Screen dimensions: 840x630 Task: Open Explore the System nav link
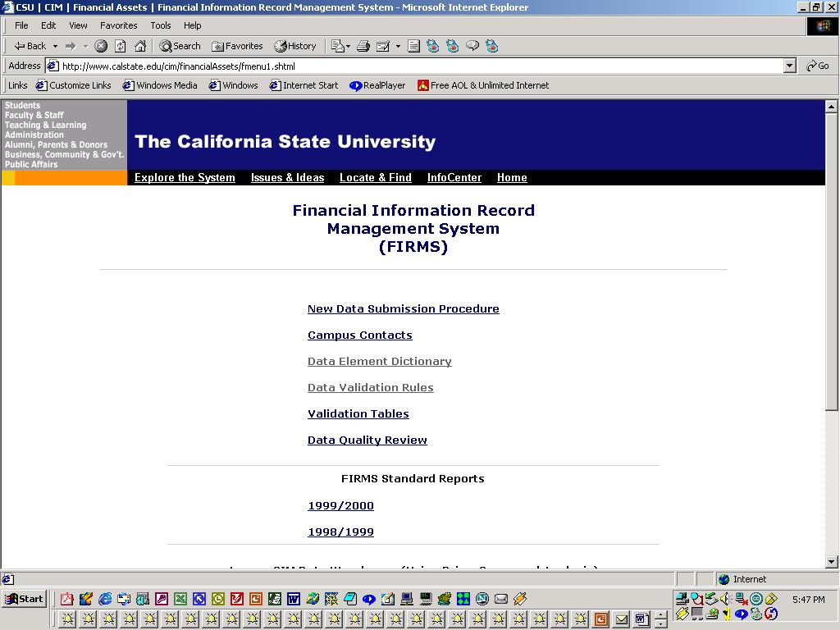point(185,178)
